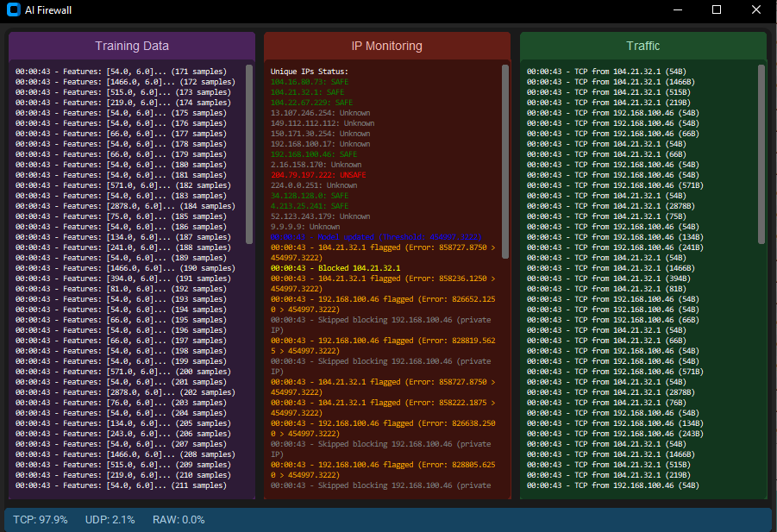Click the yellow 'Blocked 104.21.32.1' log line

click(x=335, y=268)
